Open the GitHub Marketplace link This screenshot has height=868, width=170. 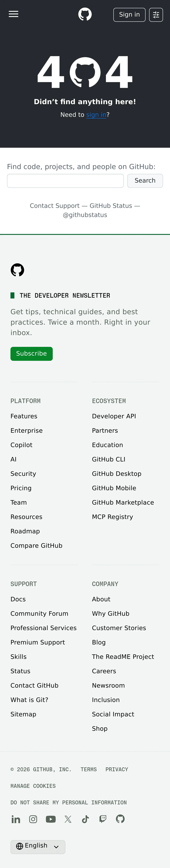(123, 502)
